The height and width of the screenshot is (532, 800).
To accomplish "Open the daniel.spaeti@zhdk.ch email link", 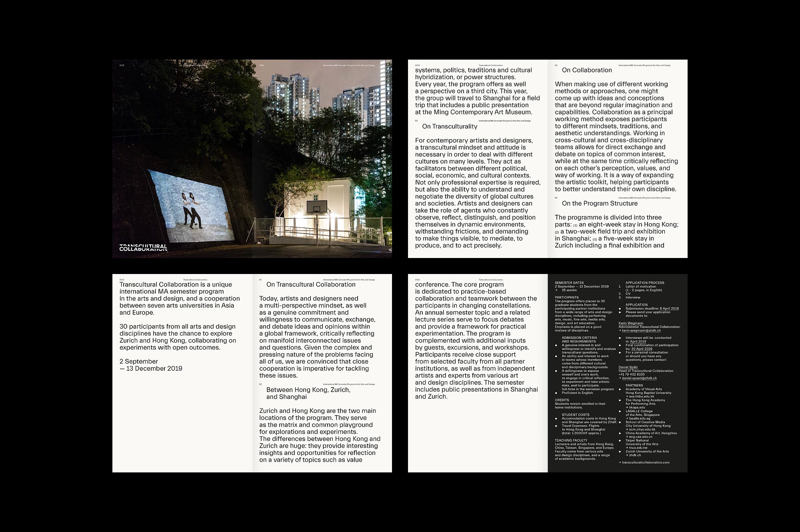I will point(639,378).
